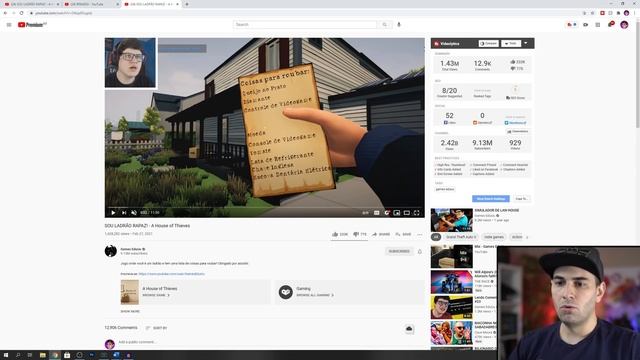Select the Indie games chip

pos(493,237)
